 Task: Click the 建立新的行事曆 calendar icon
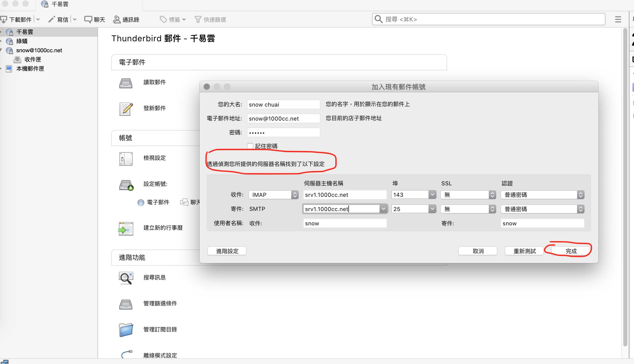[126, 229]
